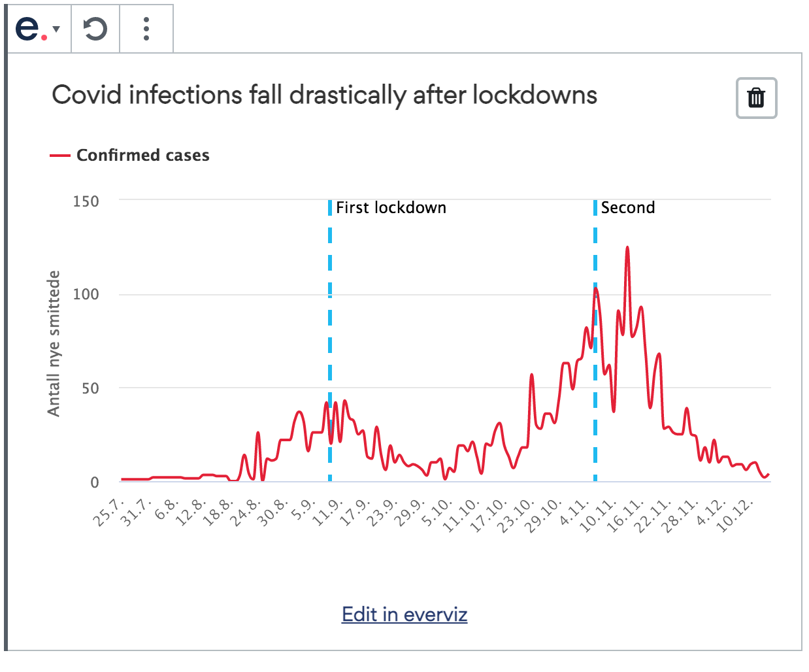Click the 29.10. date label
Image resolution: width=809 pixels, height=672 pixels.
point(544,516)
